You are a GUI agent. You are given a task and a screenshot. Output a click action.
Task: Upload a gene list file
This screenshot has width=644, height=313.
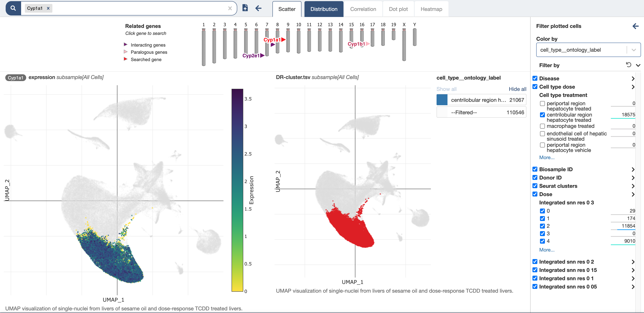tap(245, 8)
